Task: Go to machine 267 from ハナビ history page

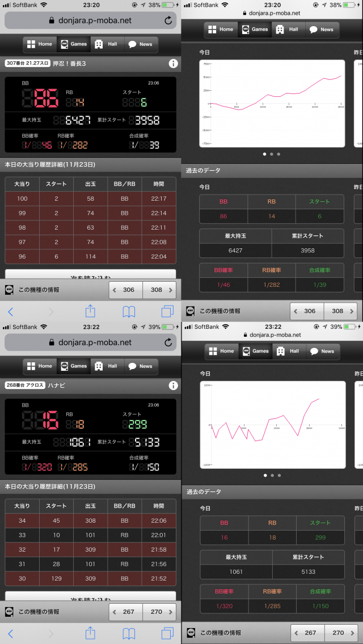Action: [126, 612]
